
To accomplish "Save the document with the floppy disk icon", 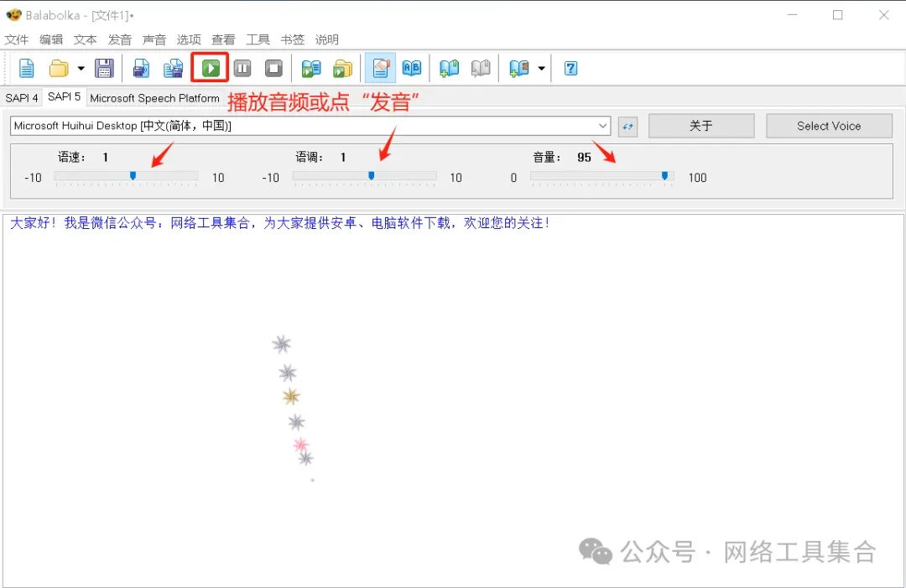I will click(x=104, y=68).
